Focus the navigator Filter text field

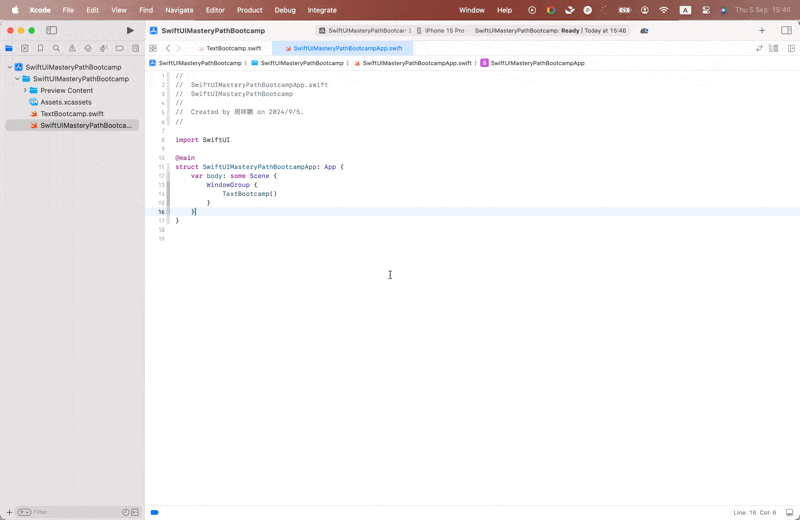[77, 512]
